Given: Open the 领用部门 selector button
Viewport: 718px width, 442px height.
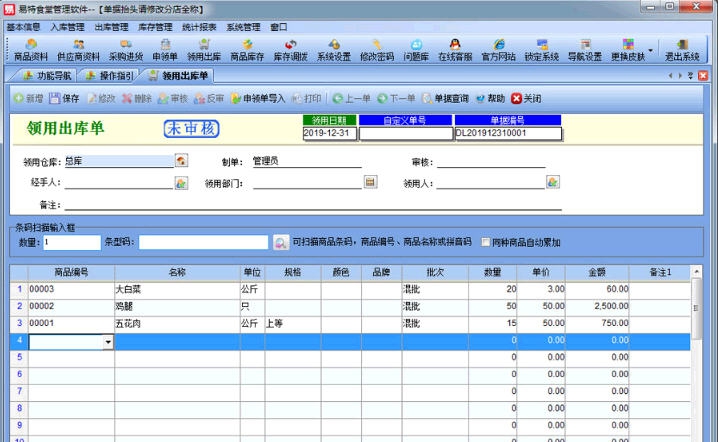Looking at the screenshot, I should 370,182.
